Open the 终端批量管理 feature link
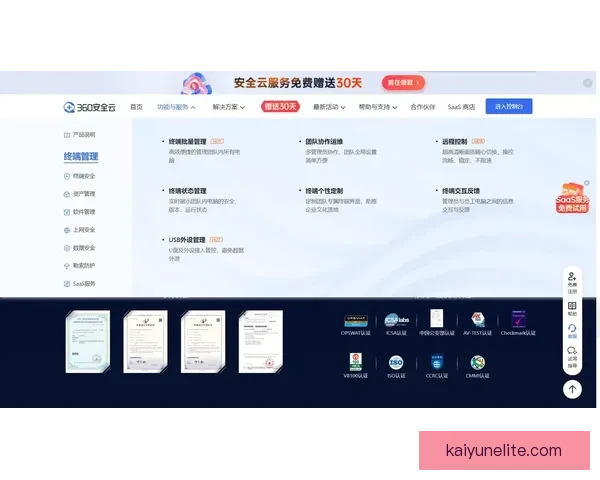Screen dimensions: 600x480 click(188, 142)
